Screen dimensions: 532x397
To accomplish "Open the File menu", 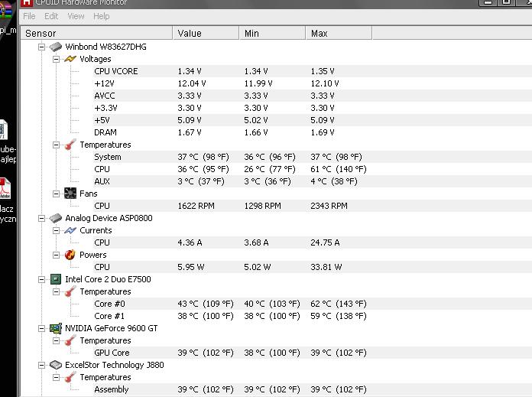I will click(29, 16).
